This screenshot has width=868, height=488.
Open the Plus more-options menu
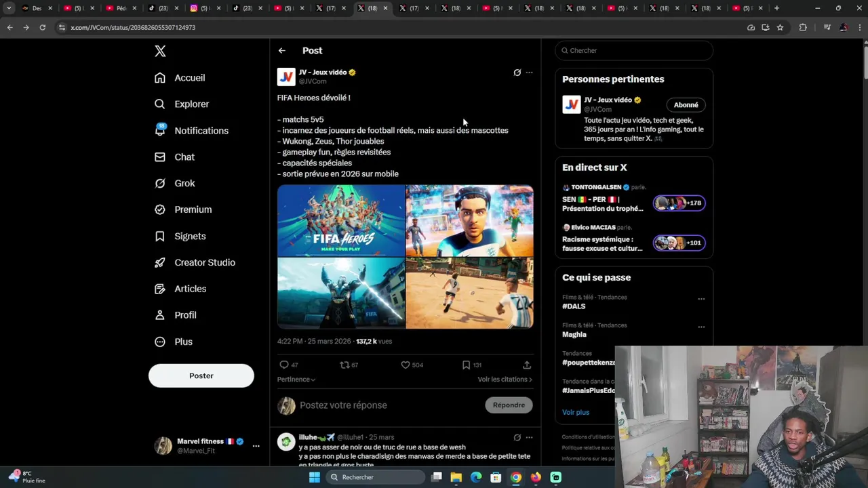click(174, 342)
